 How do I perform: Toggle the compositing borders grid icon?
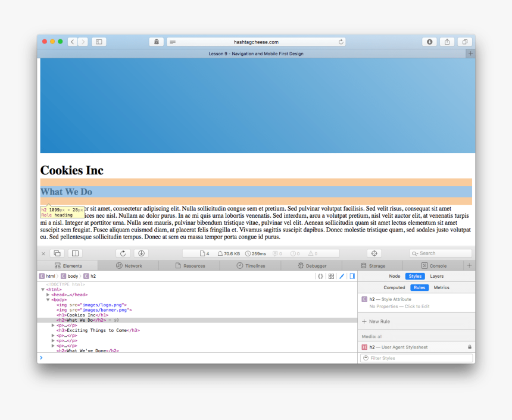click(x=331, y=276)
